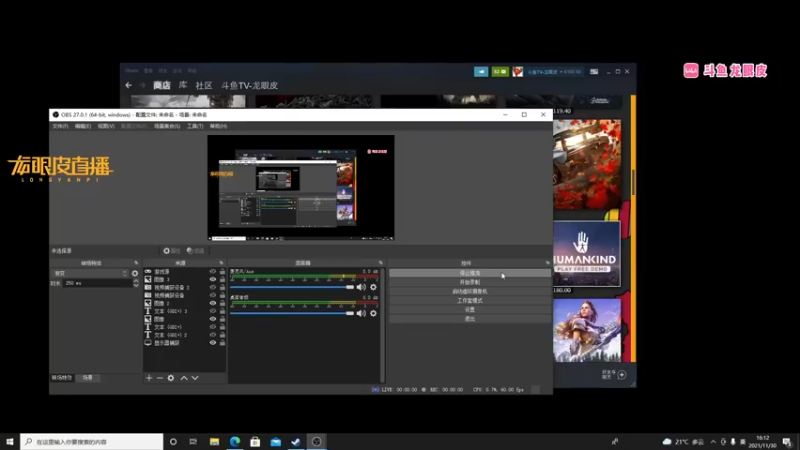
Task: Toggle visibility of 视频捕获设备 2 source
Action: point(213,288)
